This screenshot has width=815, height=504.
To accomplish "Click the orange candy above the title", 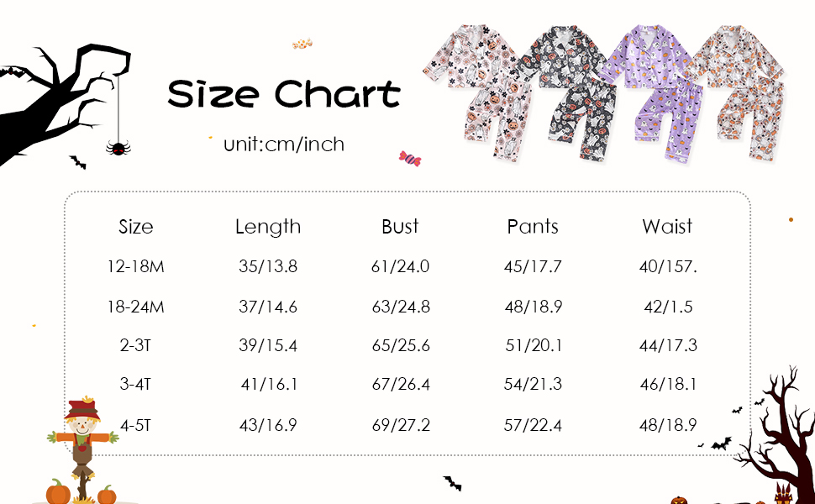I will point(302,43).
